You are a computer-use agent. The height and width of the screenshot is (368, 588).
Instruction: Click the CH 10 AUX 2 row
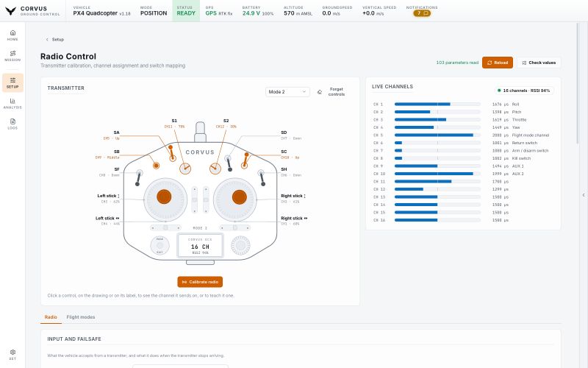(x=463, y=174)
